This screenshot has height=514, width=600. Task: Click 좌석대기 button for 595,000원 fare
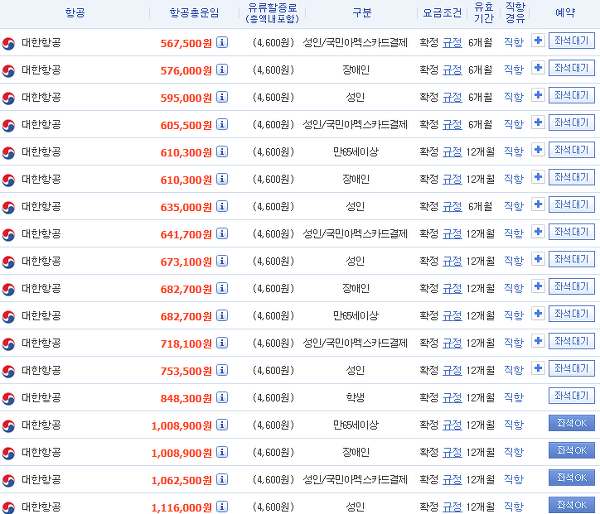[x=572, y=95]
